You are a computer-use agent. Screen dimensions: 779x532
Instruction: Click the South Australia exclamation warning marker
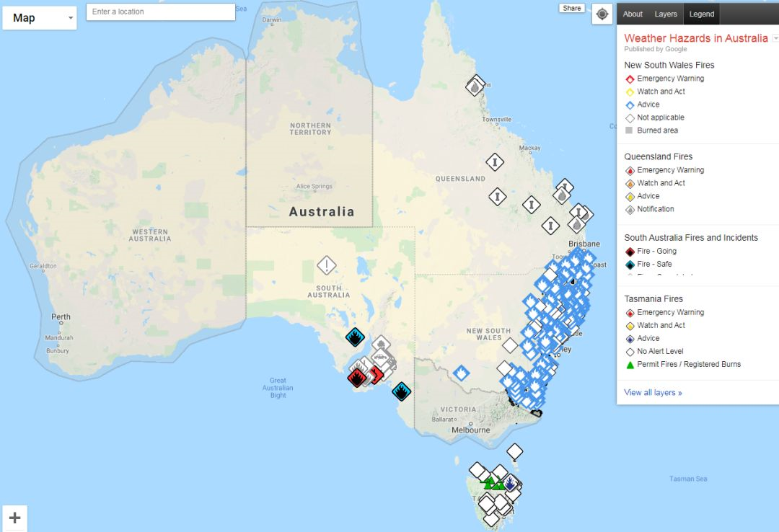pyautogui.click(x=327, y=265)
